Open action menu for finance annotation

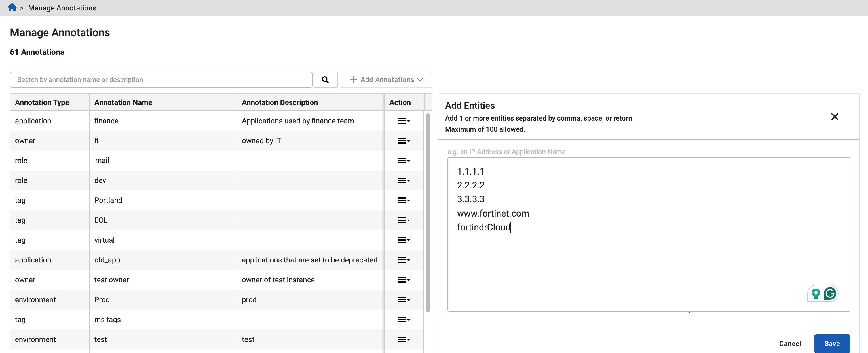pos(404,121)
